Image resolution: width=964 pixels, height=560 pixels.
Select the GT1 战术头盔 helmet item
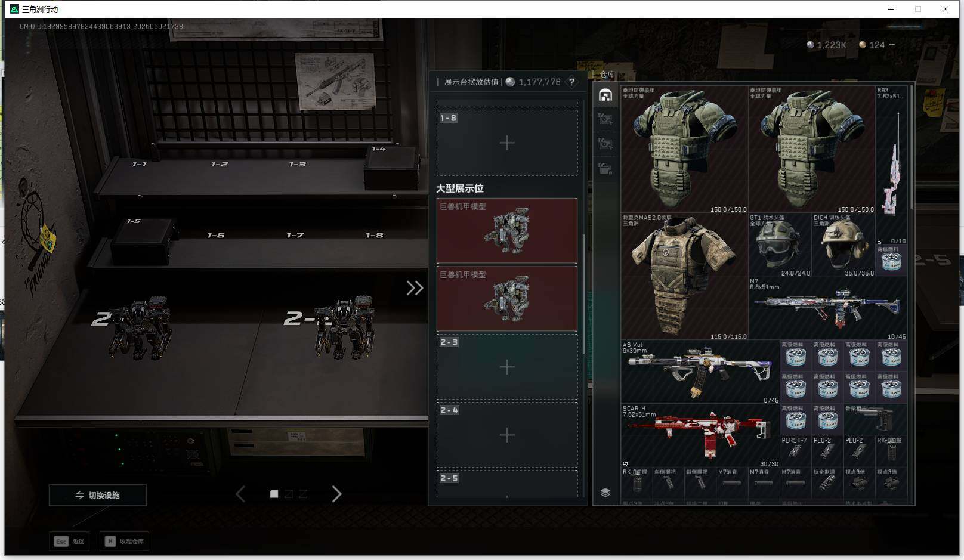point(780,245)
